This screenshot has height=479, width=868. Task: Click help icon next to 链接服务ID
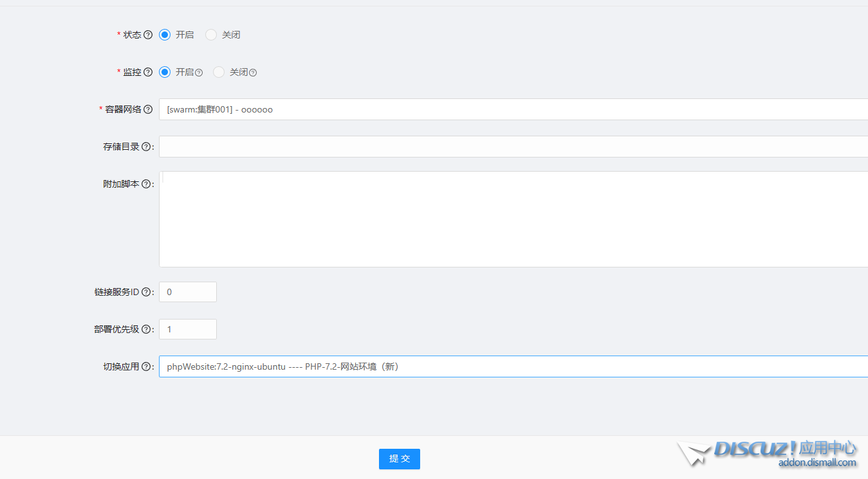tap(146, 291)
